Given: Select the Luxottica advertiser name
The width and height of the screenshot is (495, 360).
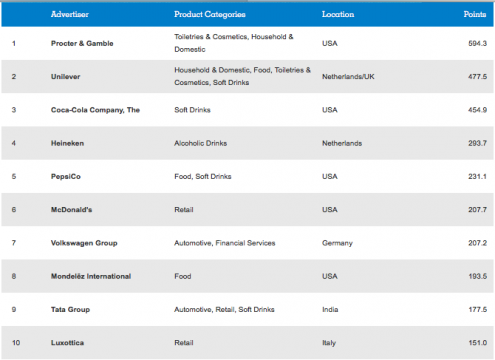Looking at the screenshot, I should [67, 343].
